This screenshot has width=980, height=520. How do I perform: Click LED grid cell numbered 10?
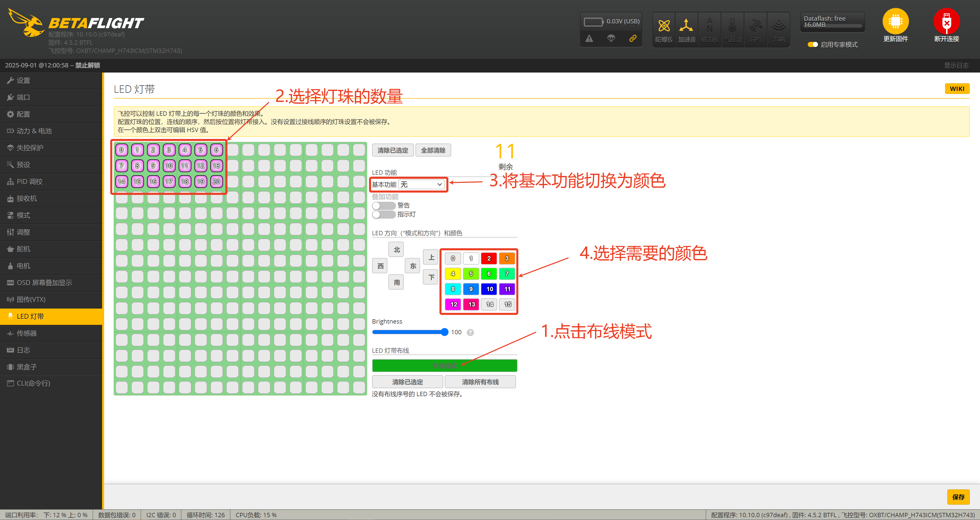click(169, 166)
